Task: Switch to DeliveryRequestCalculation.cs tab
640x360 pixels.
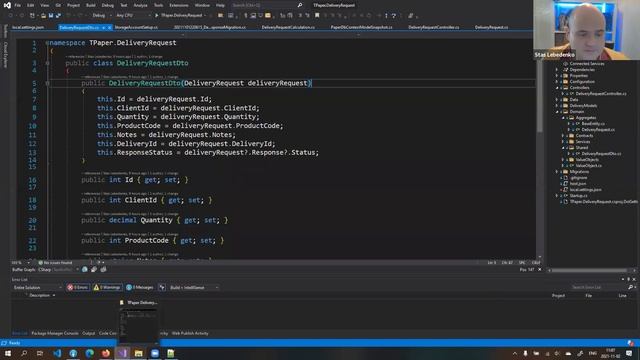Action: click(288, 27)
